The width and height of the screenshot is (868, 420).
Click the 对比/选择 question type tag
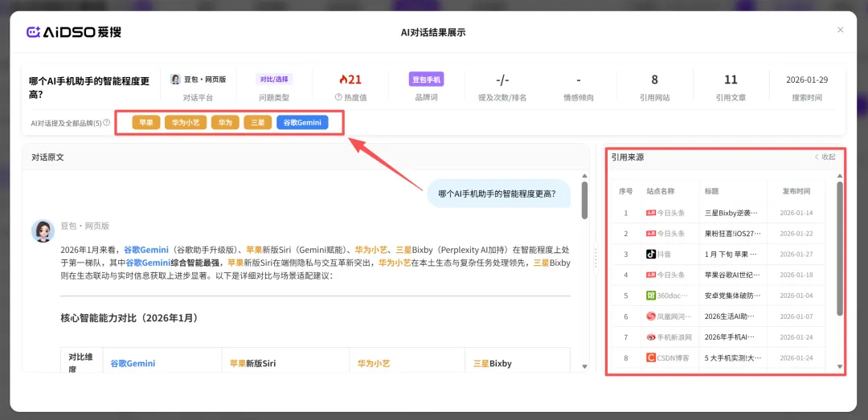click(x=274, y=80)
